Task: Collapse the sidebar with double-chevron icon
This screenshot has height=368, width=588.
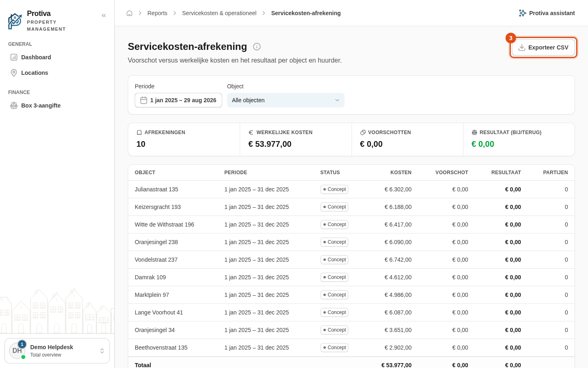Action: click(x=104, y=16)
